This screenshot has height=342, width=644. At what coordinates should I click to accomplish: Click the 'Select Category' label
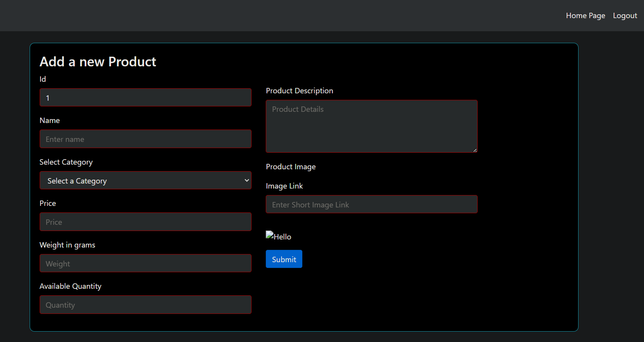click(x=66, y=162)
